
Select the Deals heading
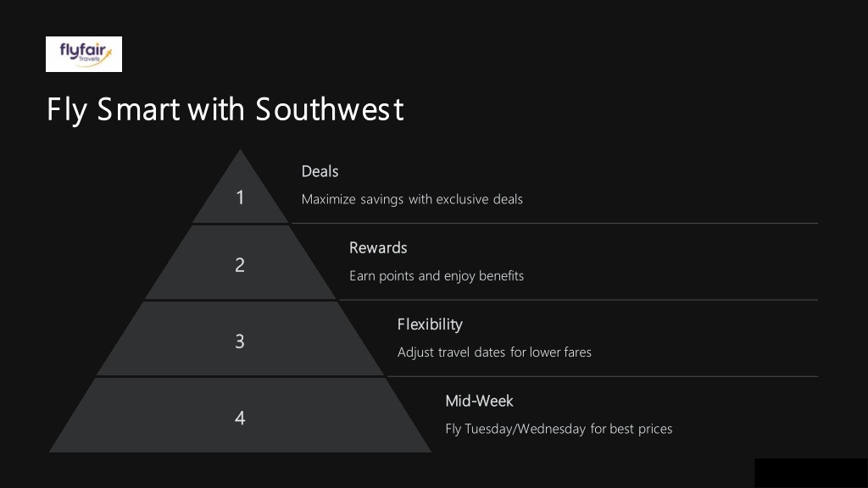(x=320, y=171)
